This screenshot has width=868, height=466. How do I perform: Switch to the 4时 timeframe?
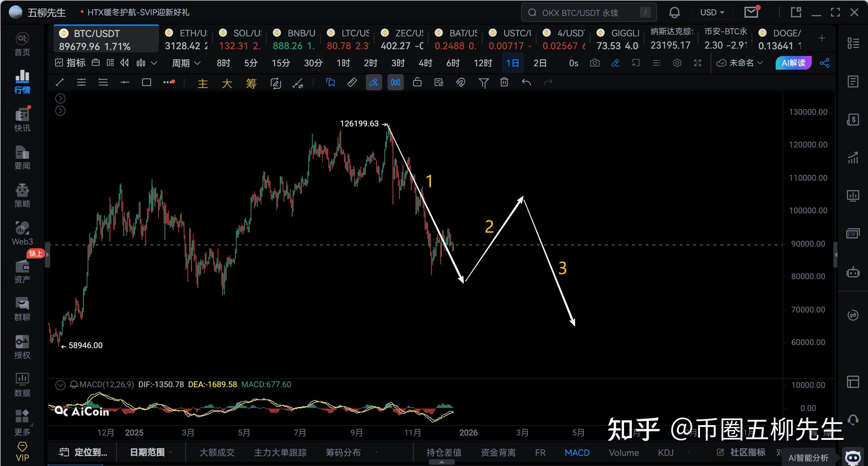pyautogui.click(x=425, y=63)
